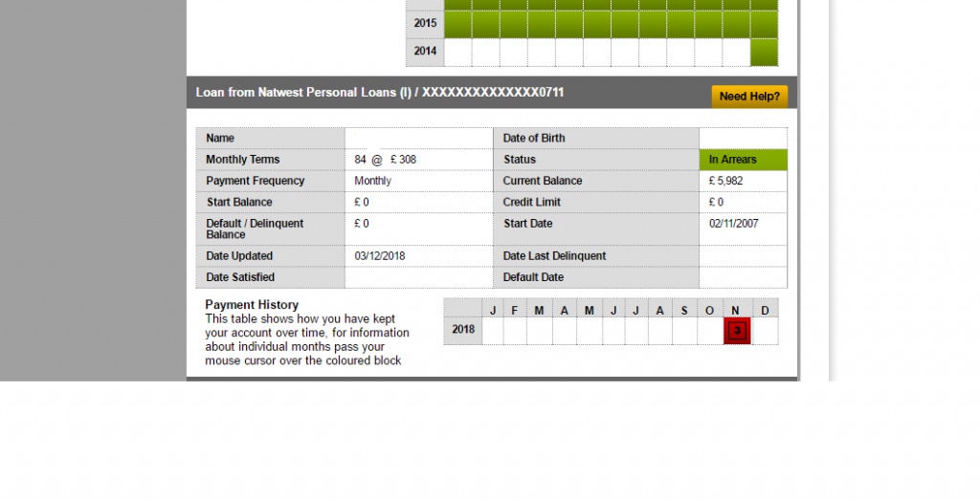Select the Current Balance value £ 5,982
Image resolution: width=980 pixels, height=501 pixels.
click(x=726, y=181)
